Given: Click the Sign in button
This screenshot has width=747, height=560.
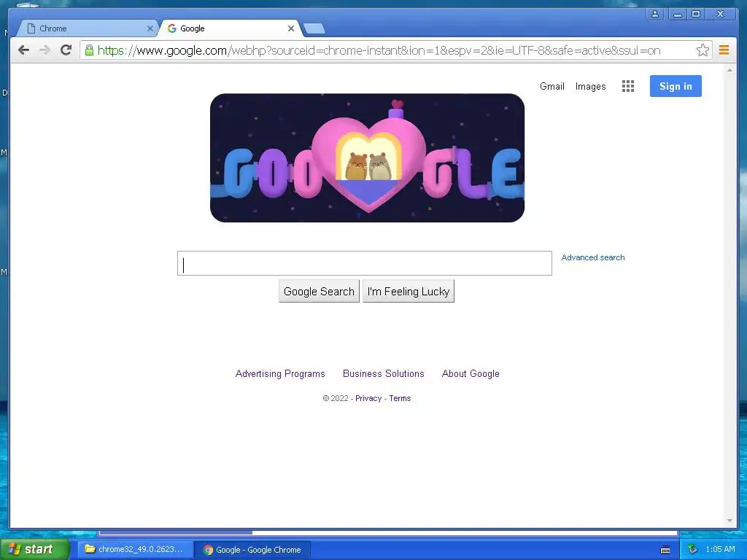Looking at the screenshot, I should coord(676,86).
